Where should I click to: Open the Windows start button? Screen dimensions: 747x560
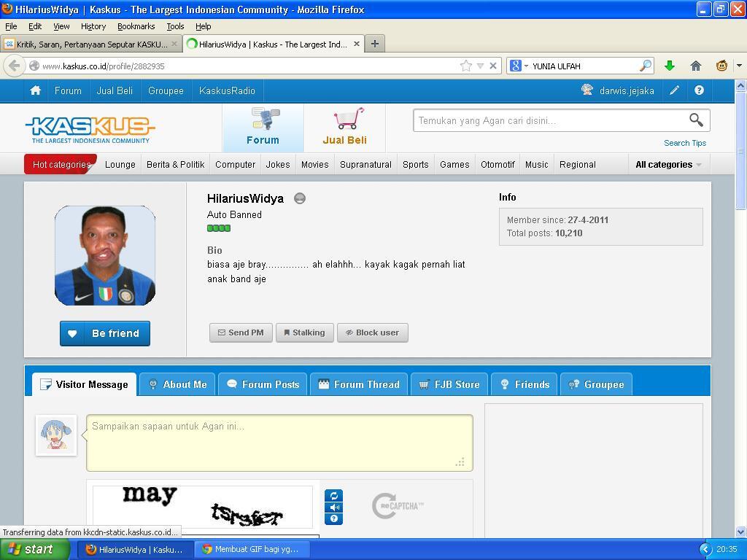34,549
